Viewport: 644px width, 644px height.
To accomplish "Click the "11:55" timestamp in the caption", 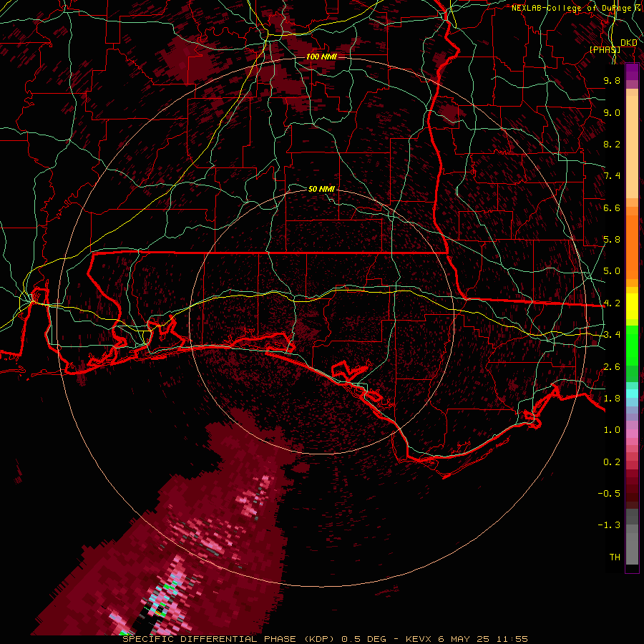I will [512, 639].
